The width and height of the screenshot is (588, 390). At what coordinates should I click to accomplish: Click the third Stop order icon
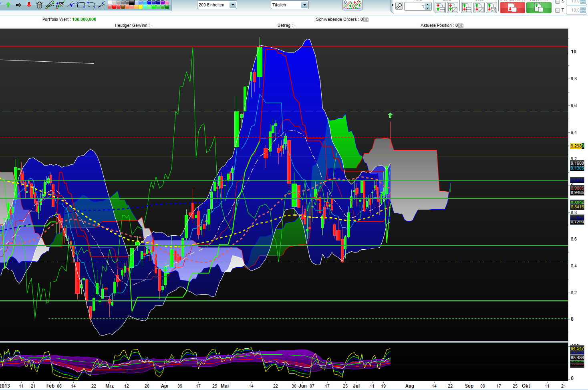pos(491,7)
